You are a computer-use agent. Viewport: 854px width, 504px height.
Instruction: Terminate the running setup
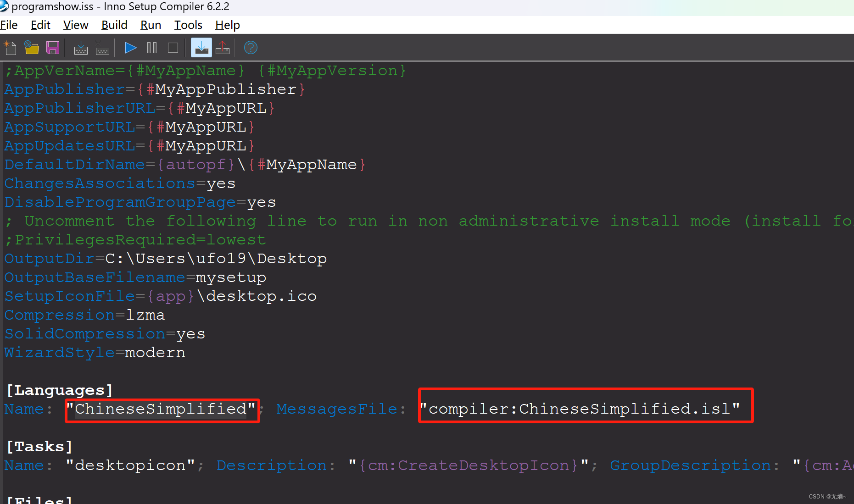click(173, 47)
